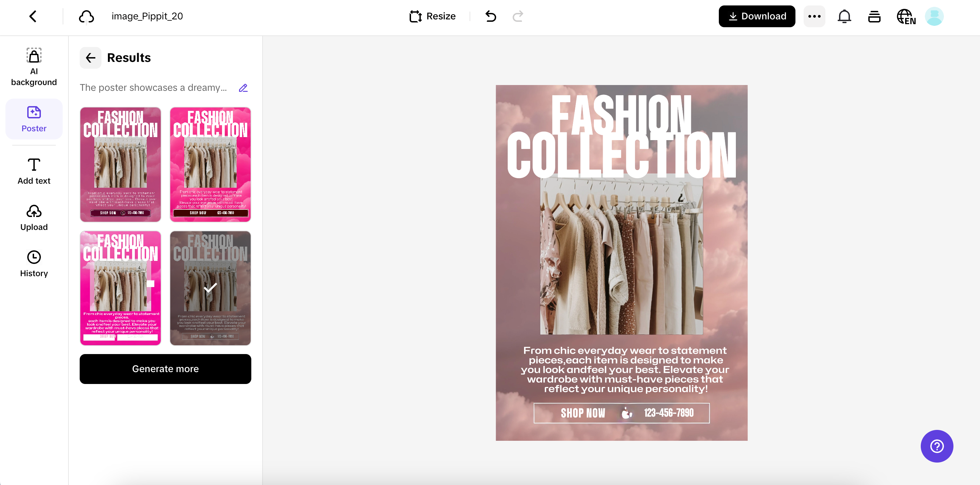Select the Add text tool
Viewport: 980px width, 485px height.
pos(34,170)
